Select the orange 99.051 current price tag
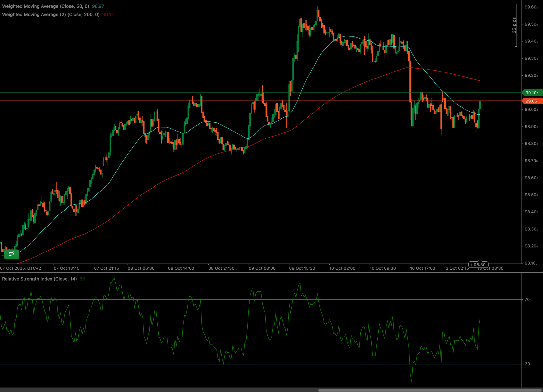Screen dimensions: 543x392 (x=532, y=101)
